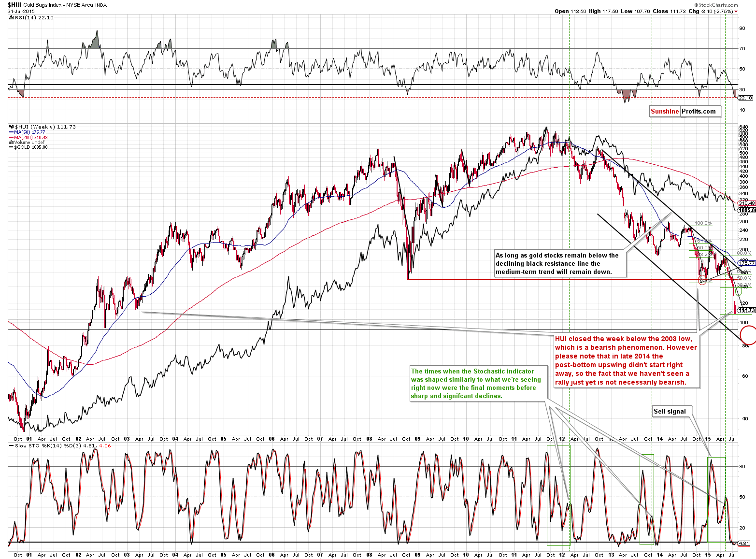Click the $HUI (Weekly) 111.73 legend entry
The image size is (756, 559).
(43, 127)
